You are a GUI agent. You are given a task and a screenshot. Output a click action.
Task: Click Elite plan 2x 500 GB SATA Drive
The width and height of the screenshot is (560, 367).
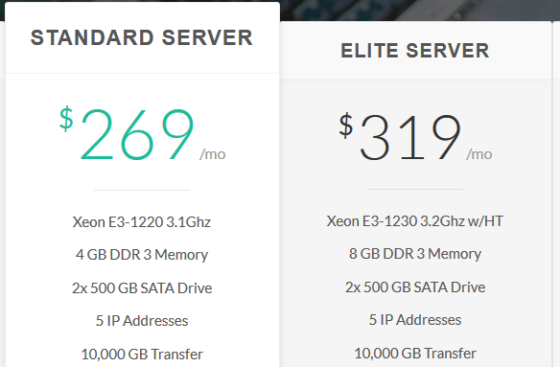coord(415,287)
